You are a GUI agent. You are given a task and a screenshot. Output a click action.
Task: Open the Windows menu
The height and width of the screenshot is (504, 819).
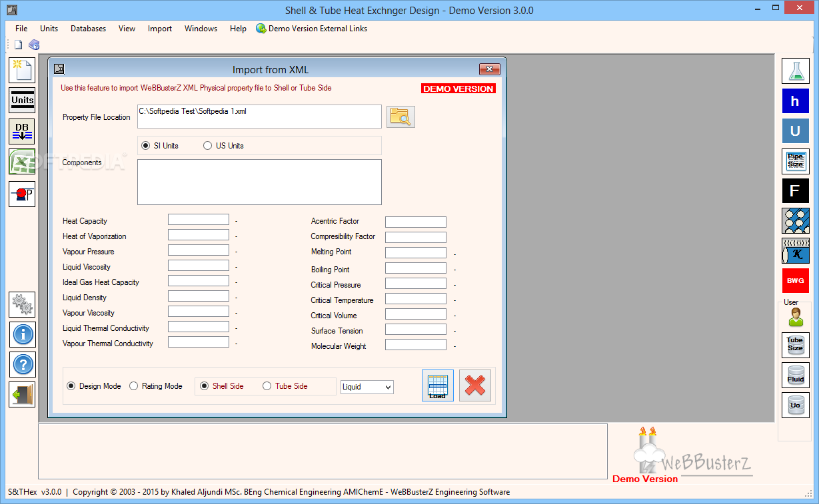pyautogui.click(x=201, y=29)
